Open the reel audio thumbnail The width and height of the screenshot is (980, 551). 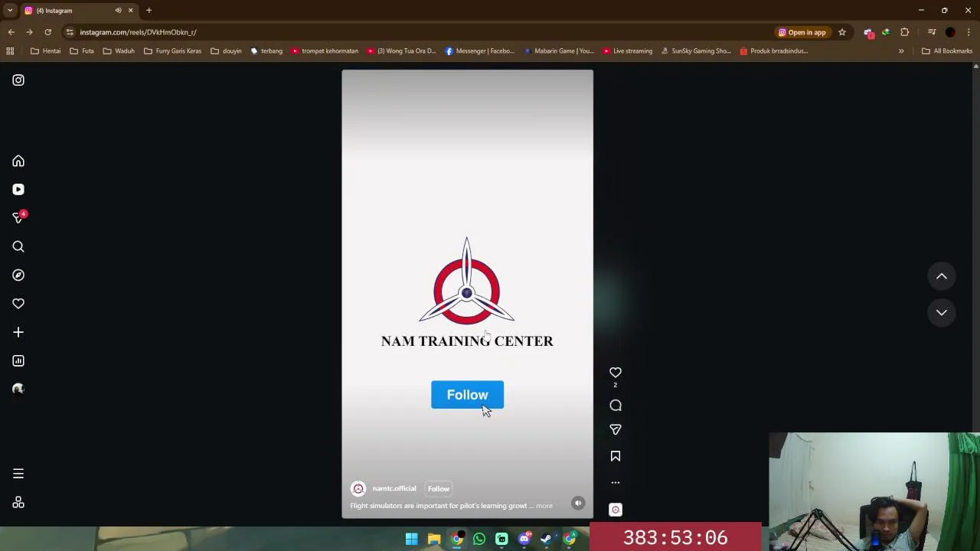tap(616, 510)
